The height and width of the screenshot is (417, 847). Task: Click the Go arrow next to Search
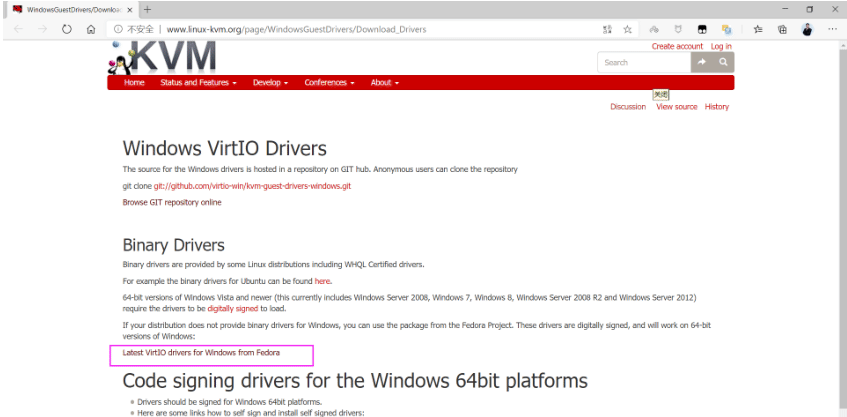pos(702,62)
